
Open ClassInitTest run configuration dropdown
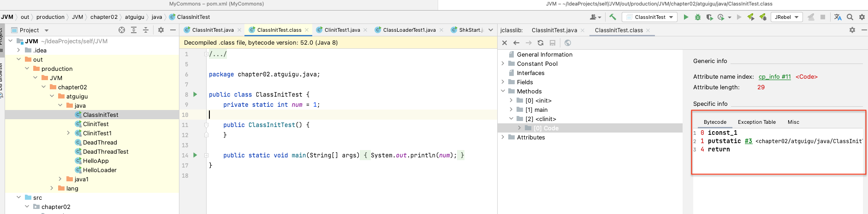pyautogui.click(x=650, y=17)
